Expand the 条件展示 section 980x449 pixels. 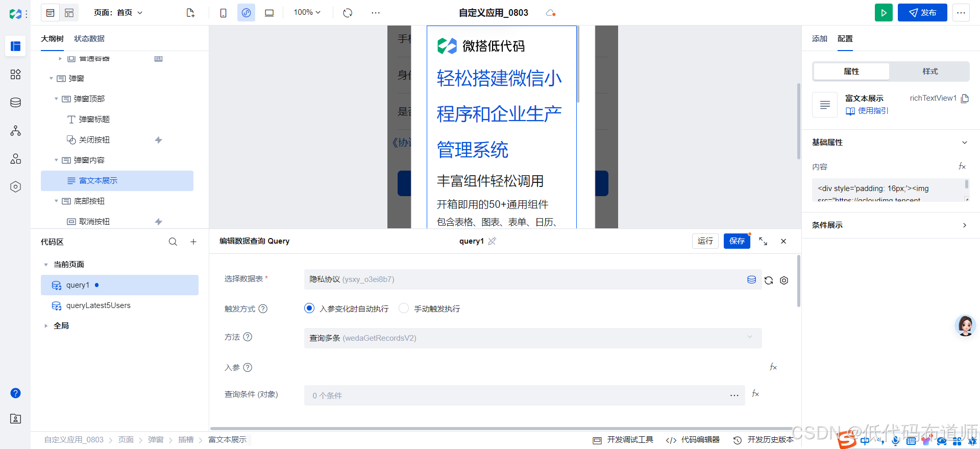click(964, 225)
